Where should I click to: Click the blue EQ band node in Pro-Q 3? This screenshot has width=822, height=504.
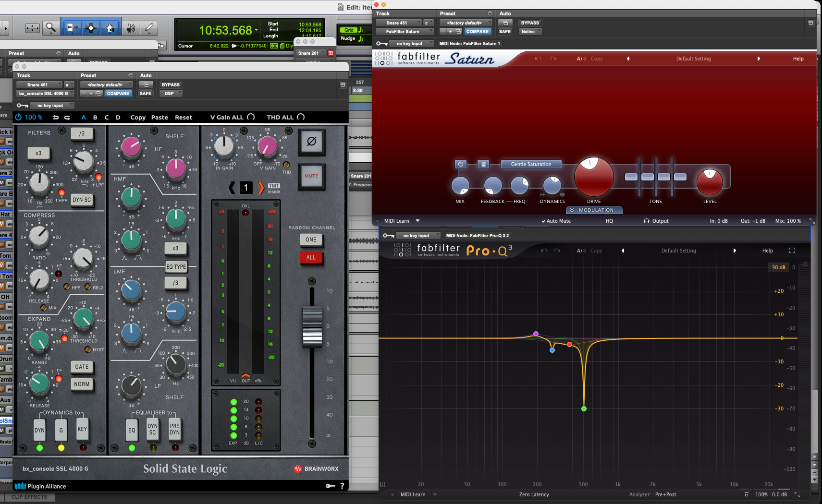tap(552, 350)
